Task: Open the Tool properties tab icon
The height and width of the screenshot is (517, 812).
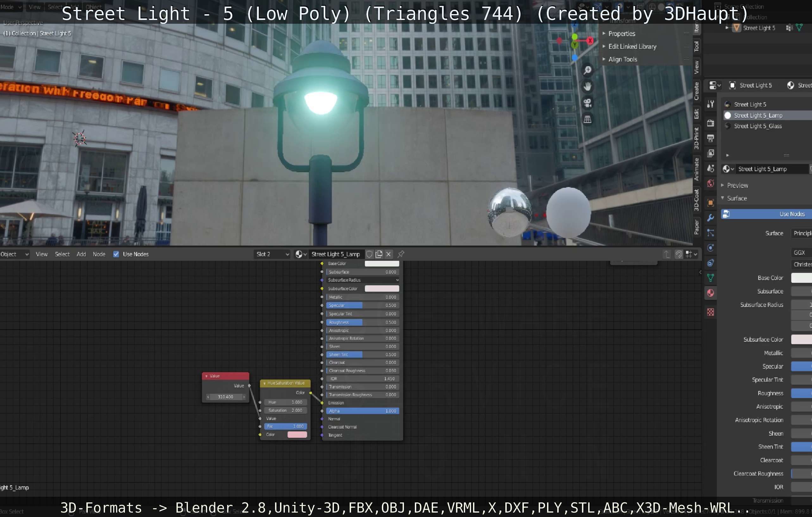Action: coord(710,104)
